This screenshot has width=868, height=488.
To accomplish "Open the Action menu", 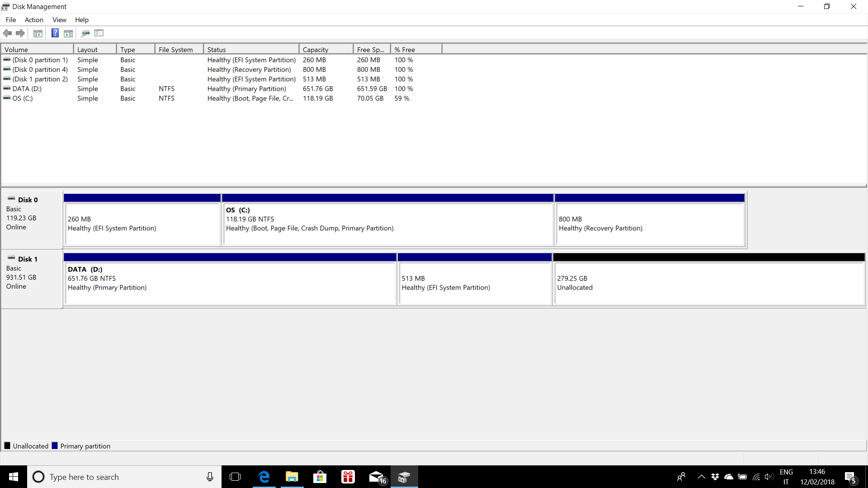I will pos(34,20).
